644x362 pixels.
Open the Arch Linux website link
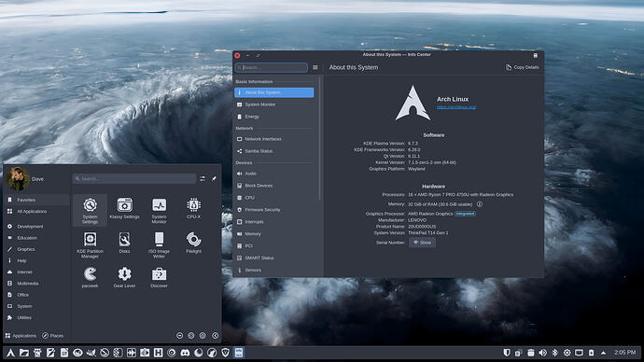click(456, 107)
